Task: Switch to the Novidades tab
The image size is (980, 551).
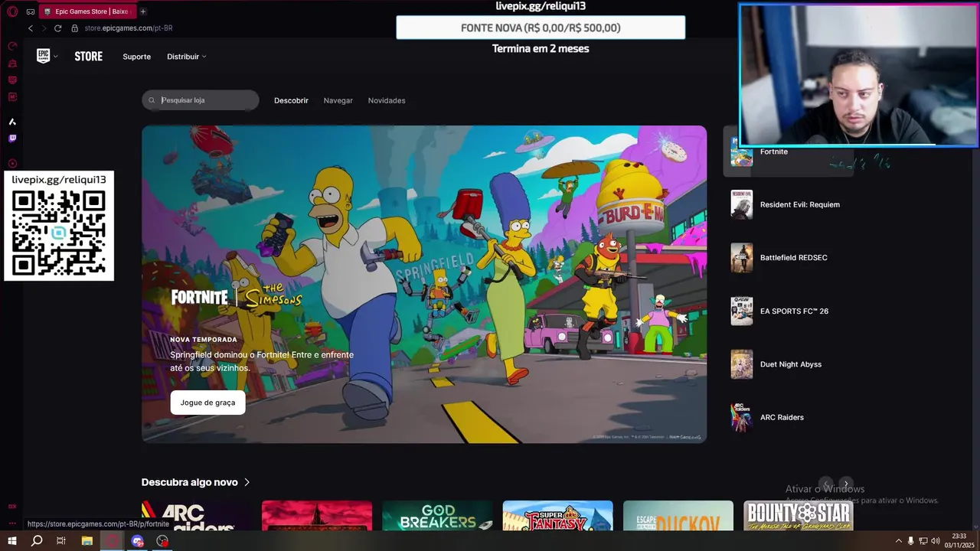Action: point(387,100)
